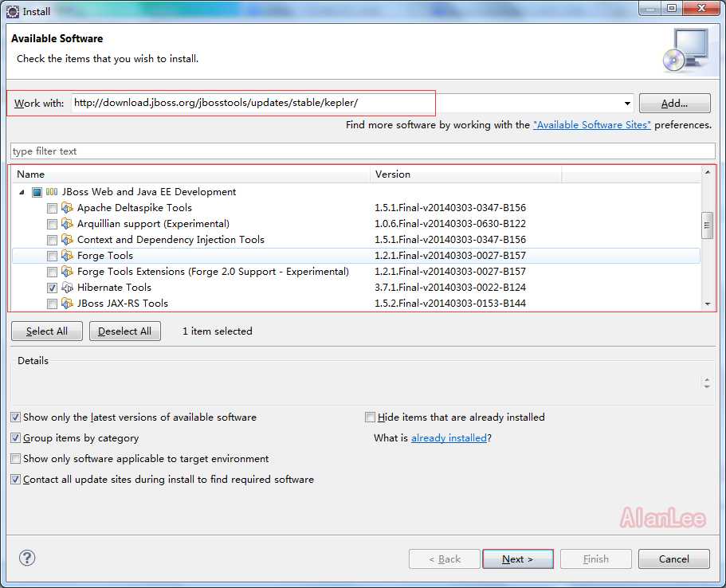This screenshot has width=726, height=588.
Task: Click the Apache Deltaspike Tools feature icon
Action: pos(67,208)
